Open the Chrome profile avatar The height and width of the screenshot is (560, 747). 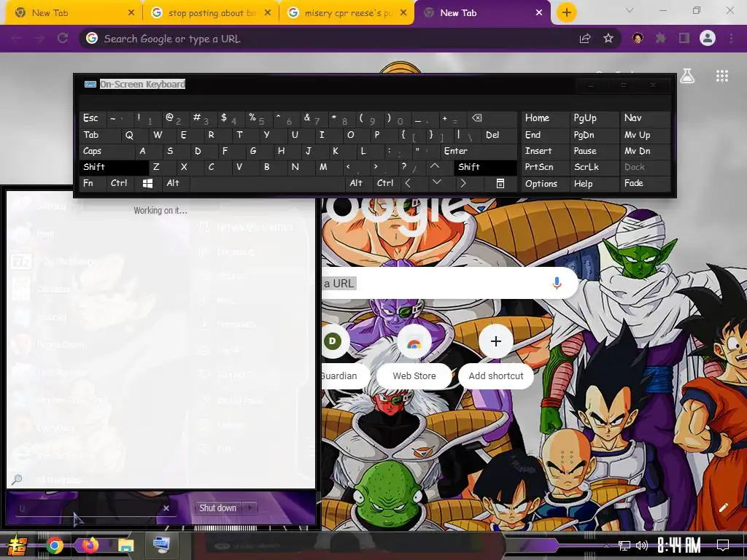[708, 39]
